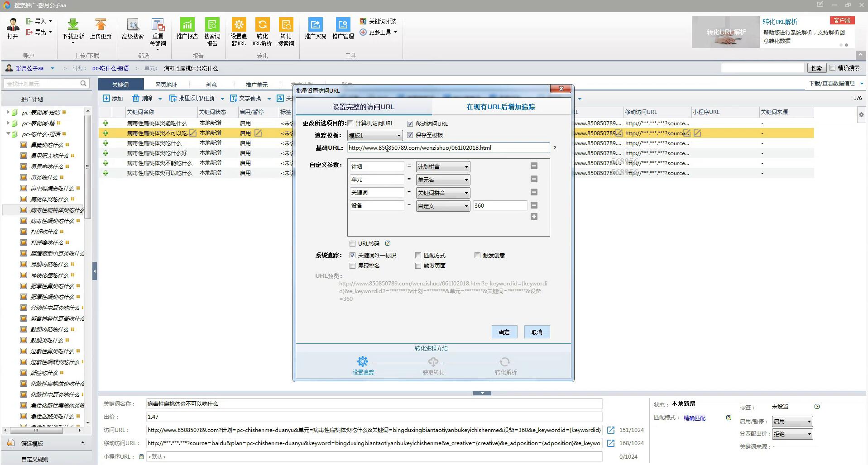Viewport: 868px width, 465px height.
Task: Click the 取消 cancel button
Action: click(537, 332)
